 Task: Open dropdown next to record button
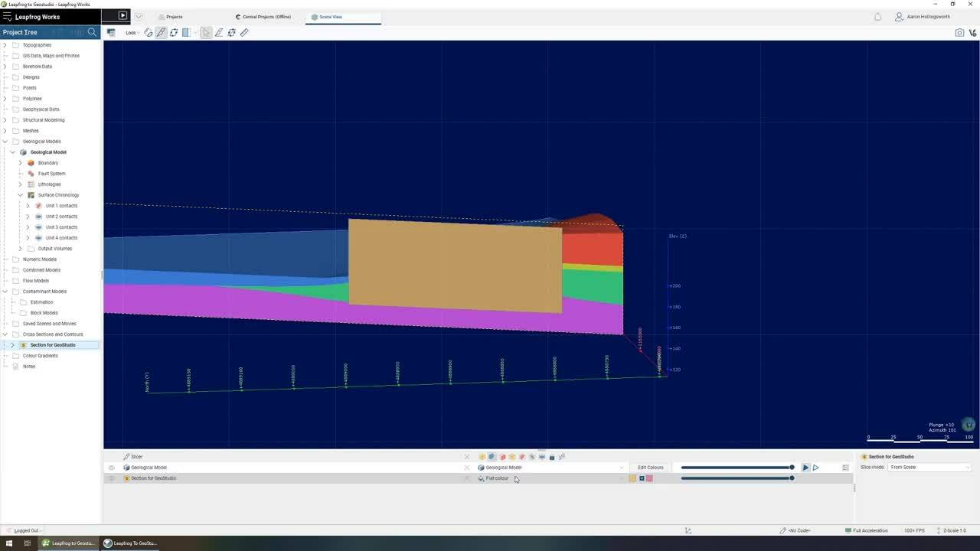139,16
